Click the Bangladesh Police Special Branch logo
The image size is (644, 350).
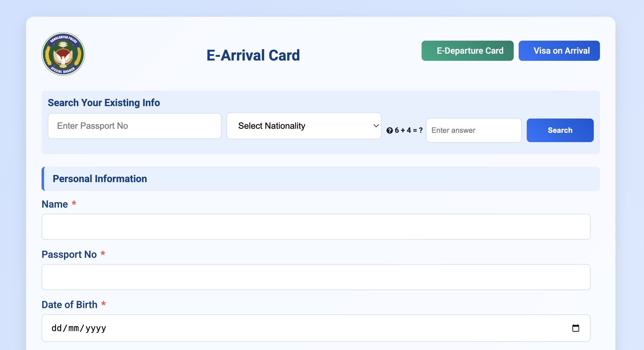coord(63,54)
